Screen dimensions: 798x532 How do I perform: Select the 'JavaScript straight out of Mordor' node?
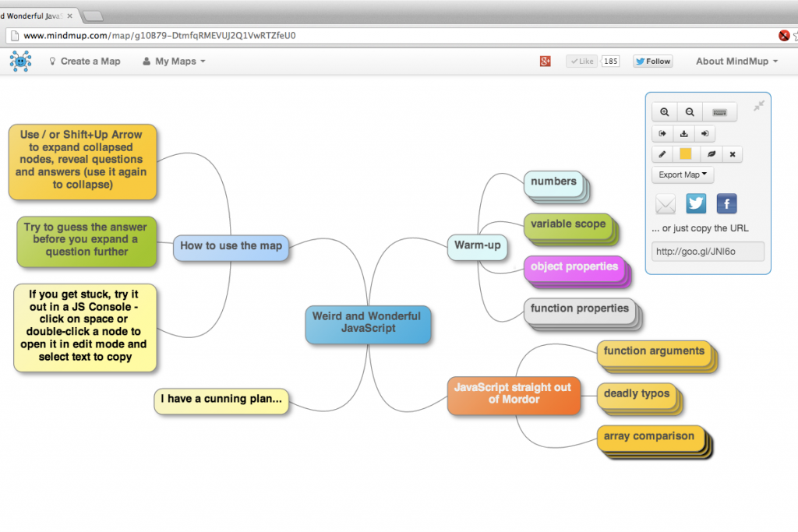tap(514, 393)
